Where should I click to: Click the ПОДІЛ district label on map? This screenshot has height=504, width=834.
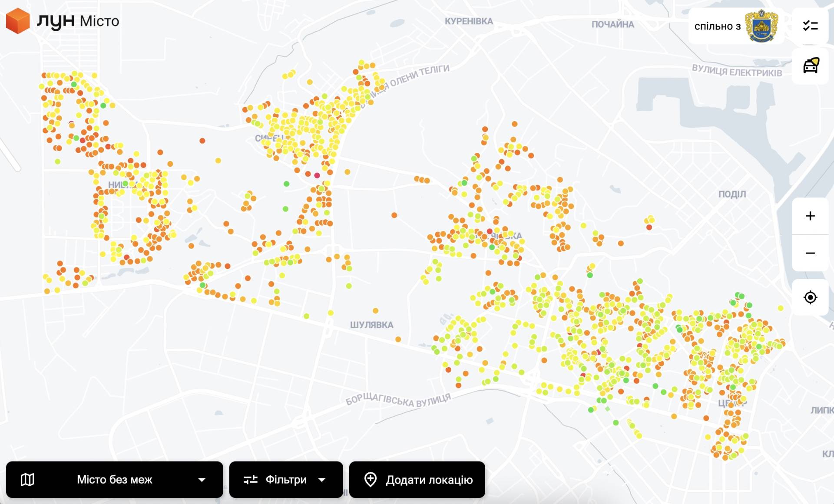pos(732,194)
